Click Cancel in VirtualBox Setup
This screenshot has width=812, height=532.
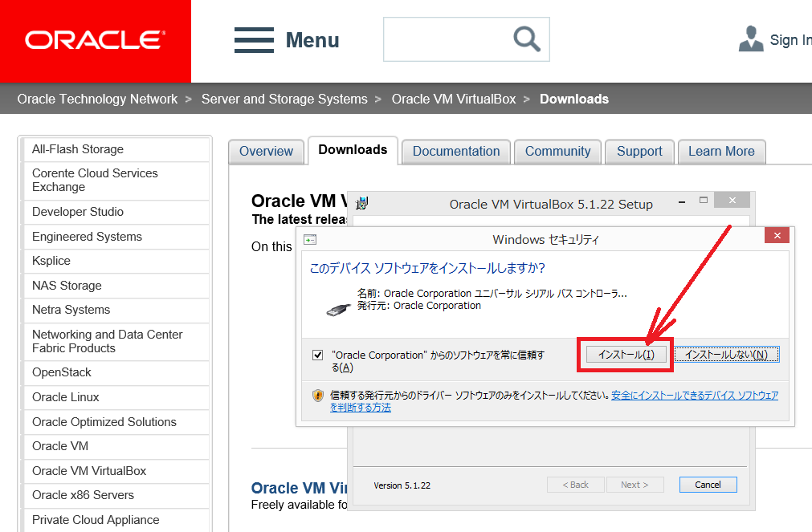[708, 485]
